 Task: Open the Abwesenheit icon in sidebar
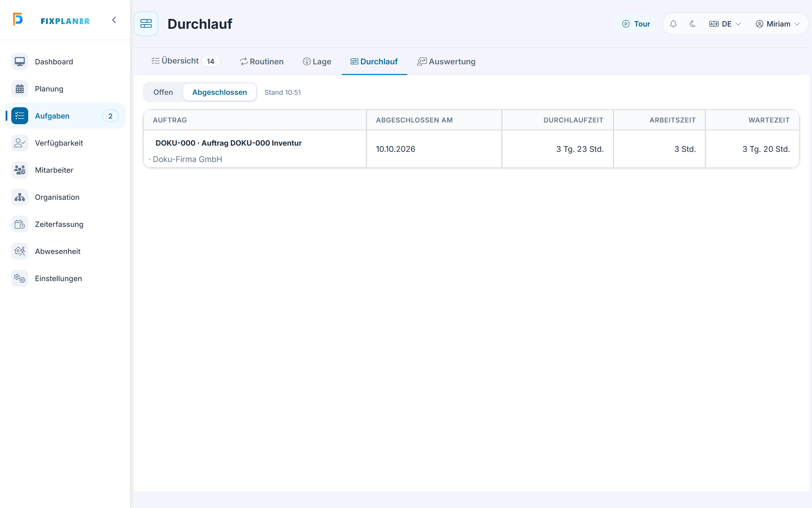[x=20, y=251]
